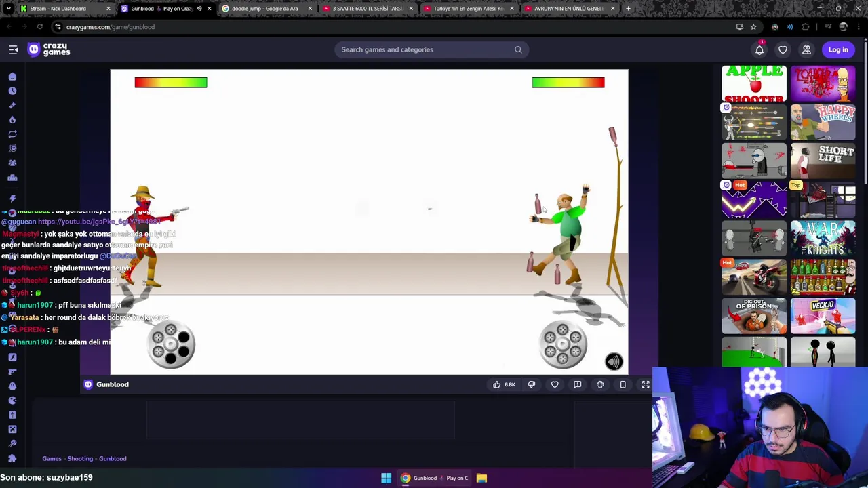Open Updated refresh icon in sidebar
Viewport: 868px width, 488px height.
pyautogui.click(x=12, y=134)
